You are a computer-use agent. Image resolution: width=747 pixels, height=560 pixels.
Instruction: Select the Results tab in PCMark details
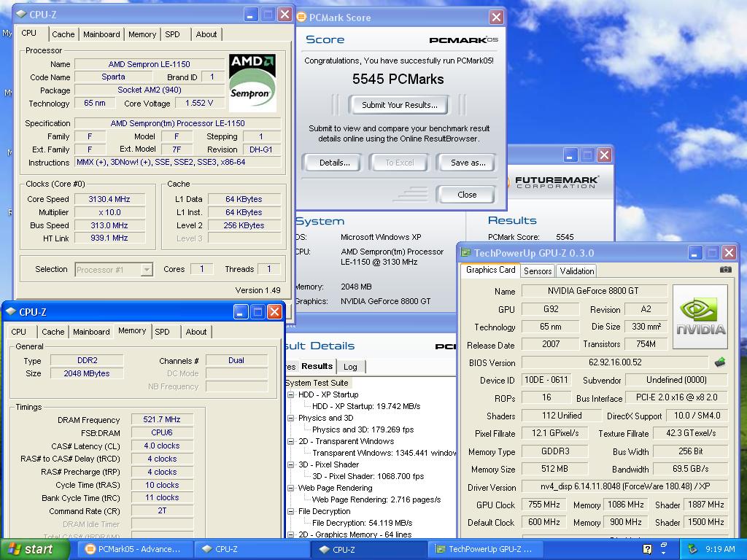pos(317,366)
